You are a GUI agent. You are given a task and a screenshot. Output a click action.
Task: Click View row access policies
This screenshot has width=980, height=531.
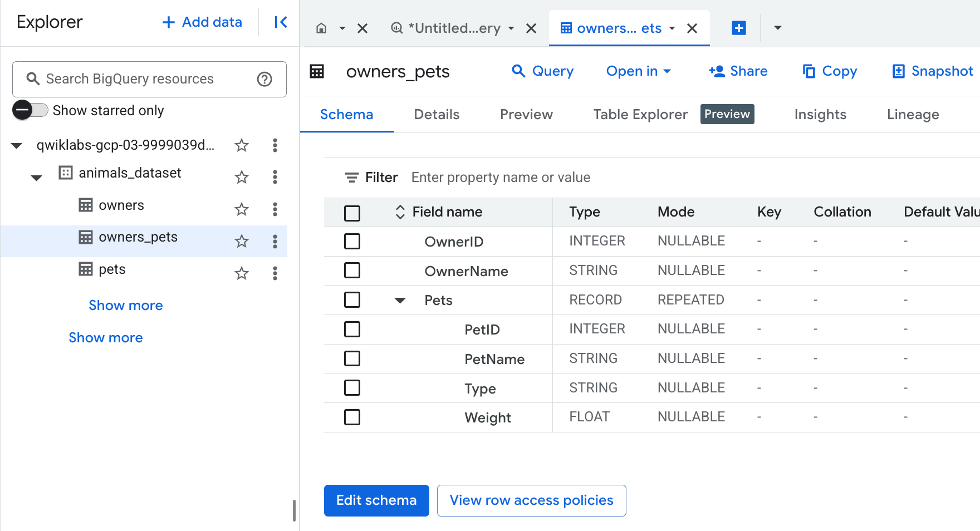pos(531,500)
